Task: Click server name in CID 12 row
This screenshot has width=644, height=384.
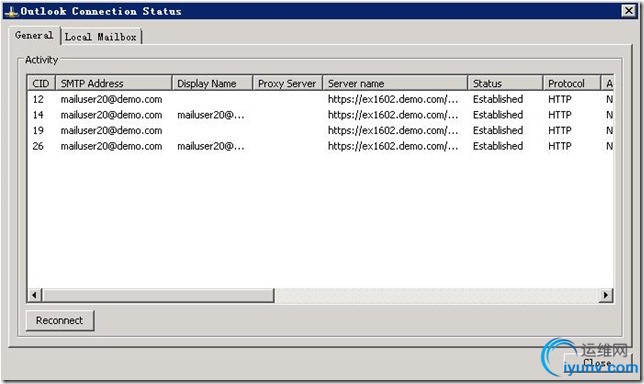Action: 393,99
